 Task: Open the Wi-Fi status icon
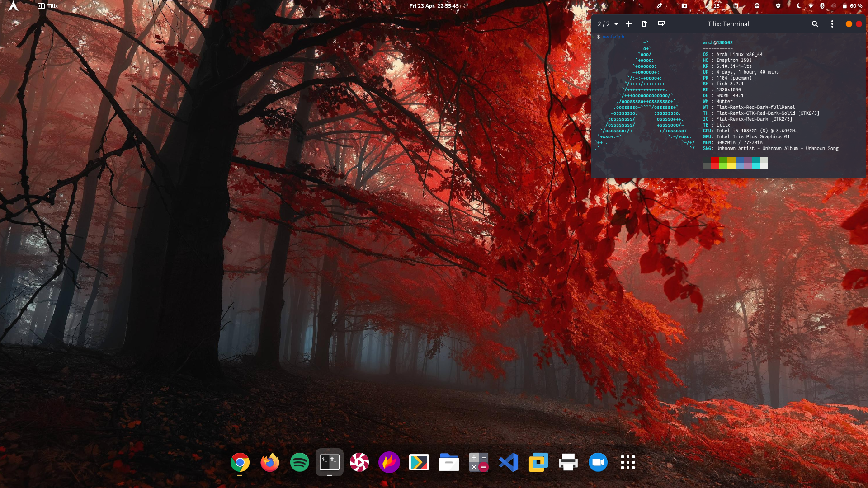[811, 6]
